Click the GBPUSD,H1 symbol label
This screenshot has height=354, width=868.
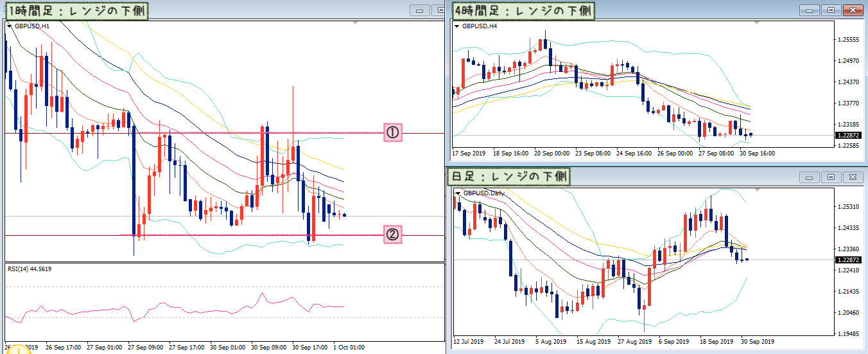coord(31,26)
